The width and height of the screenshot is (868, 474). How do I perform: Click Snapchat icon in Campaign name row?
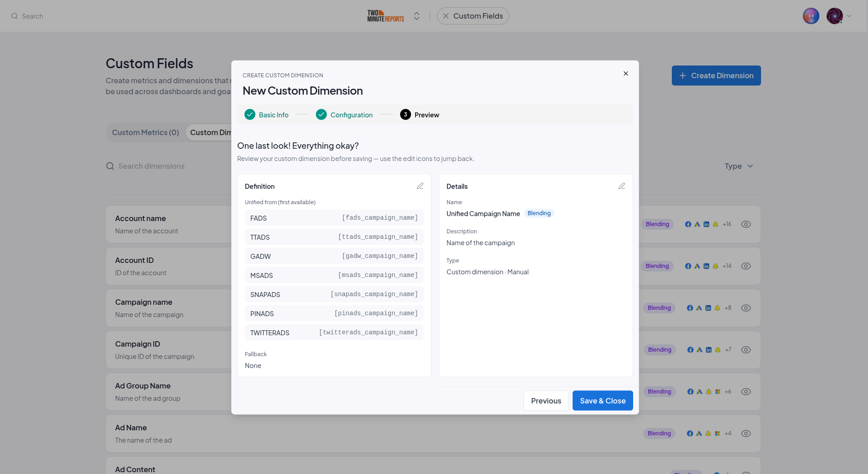click(717, 308)
